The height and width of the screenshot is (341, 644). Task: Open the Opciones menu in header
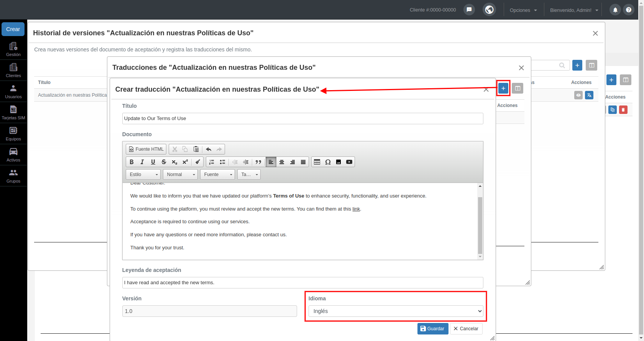coord(523,10)
